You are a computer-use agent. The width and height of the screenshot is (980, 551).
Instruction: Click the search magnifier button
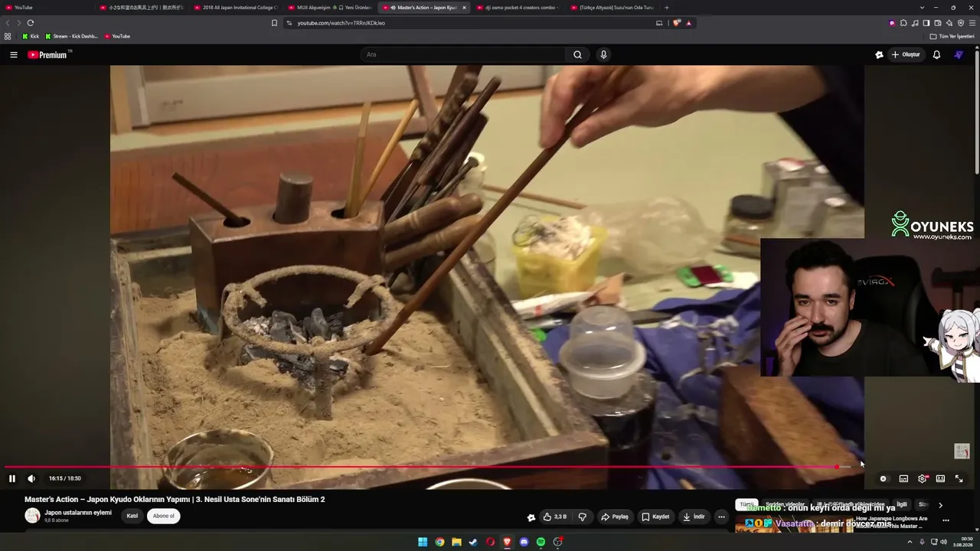(x=578, y=54)
